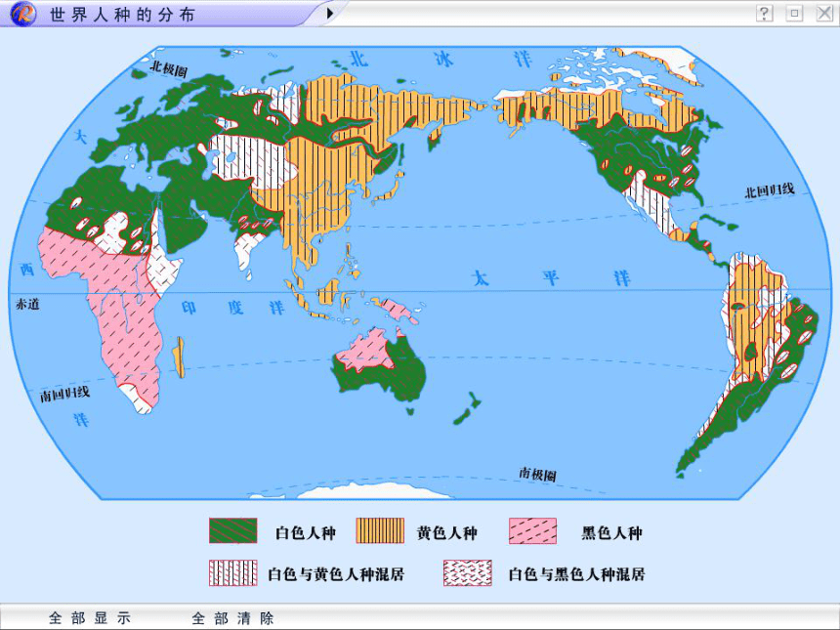Click the 全部显示 button
The height and width of the screenshot is (630, 840).
[90, 618]
